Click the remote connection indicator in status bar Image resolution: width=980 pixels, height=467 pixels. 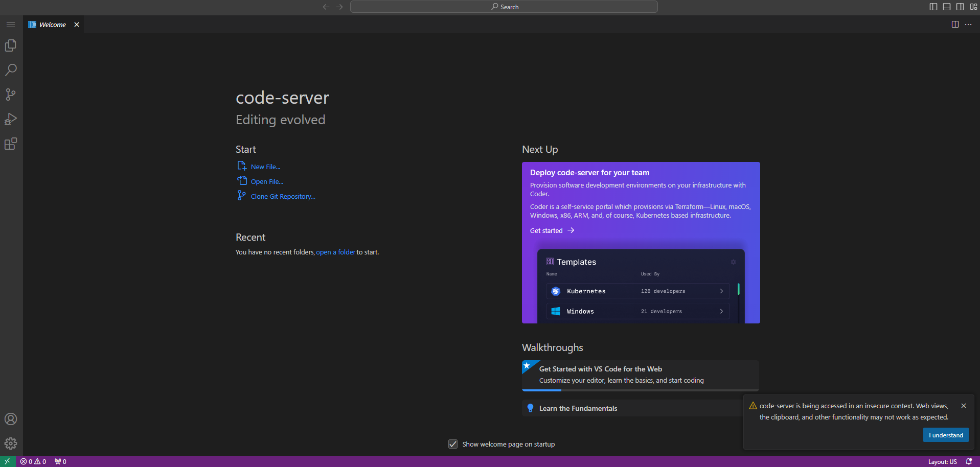[x=7, y=461]
